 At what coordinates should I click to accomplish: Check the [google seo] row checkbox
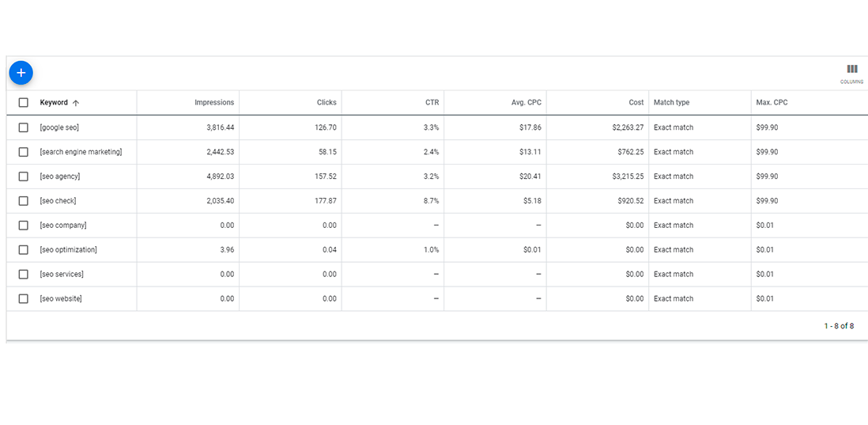23,127
